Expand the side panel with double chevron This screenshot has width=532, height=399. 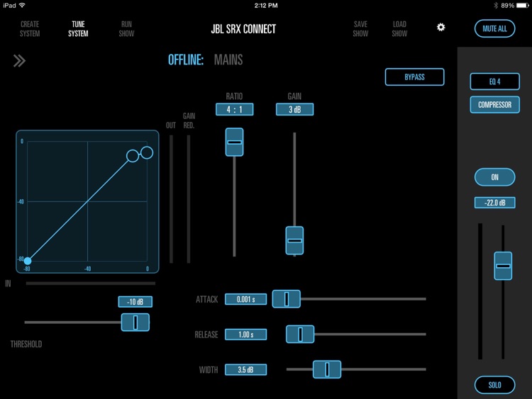pyautogui.click(x=19, y=61)
